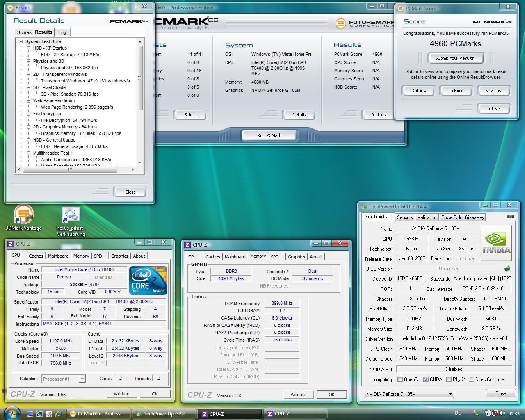Switch to PCMark05 taskbar button
The height and width of the screenshot is (420, 525).
coord(98,414)
